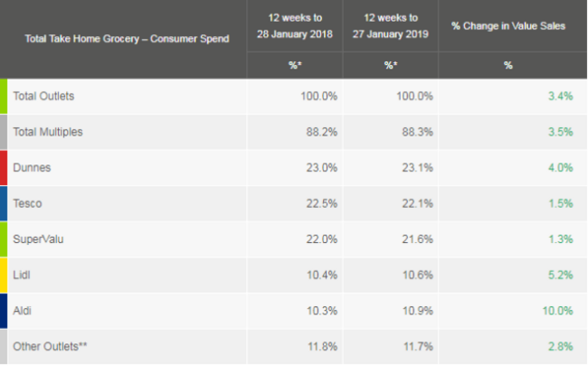This screenshot has width=588, height=366.
Task: Click Aldi's 10.0% value sales change
Action: point(557,311)
